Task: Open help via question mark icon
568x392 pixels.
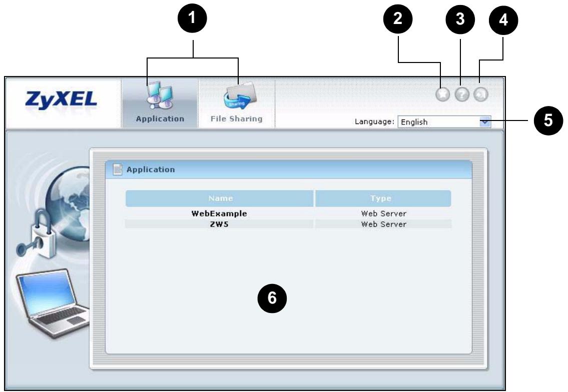Action: 462,94
